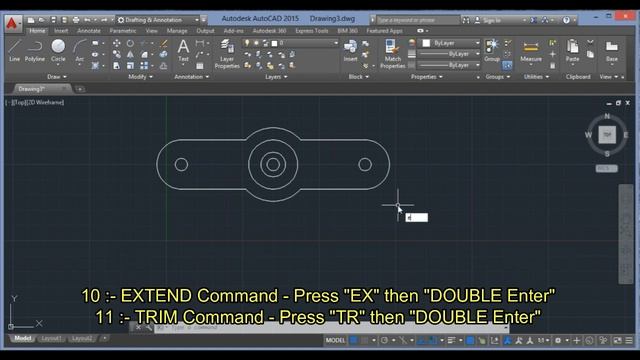This screenshot has width=640, height=360.
Task: Click the Customization menu icon in status bar
Action: click(629, 340)
